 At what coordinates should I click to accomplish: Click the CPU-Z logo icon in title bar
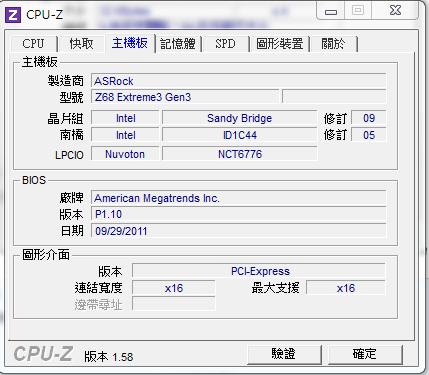(x=13, y=14)
